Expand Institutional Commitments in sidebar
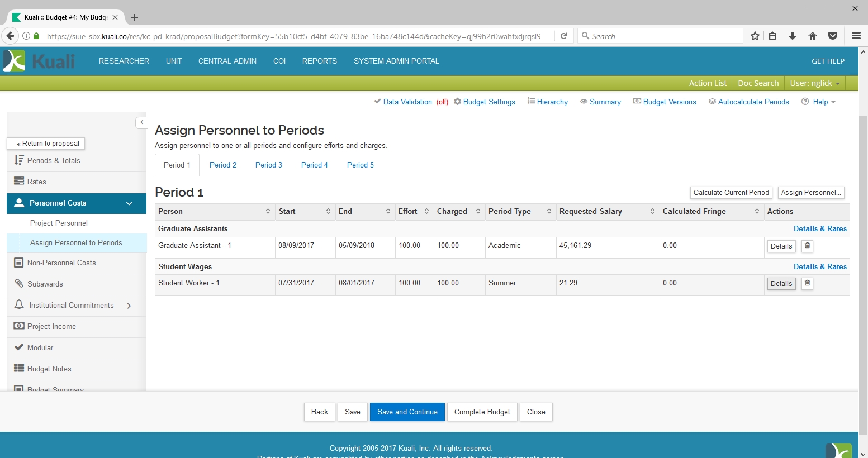The height and width of the screenshot is (458, 868). 129,306
